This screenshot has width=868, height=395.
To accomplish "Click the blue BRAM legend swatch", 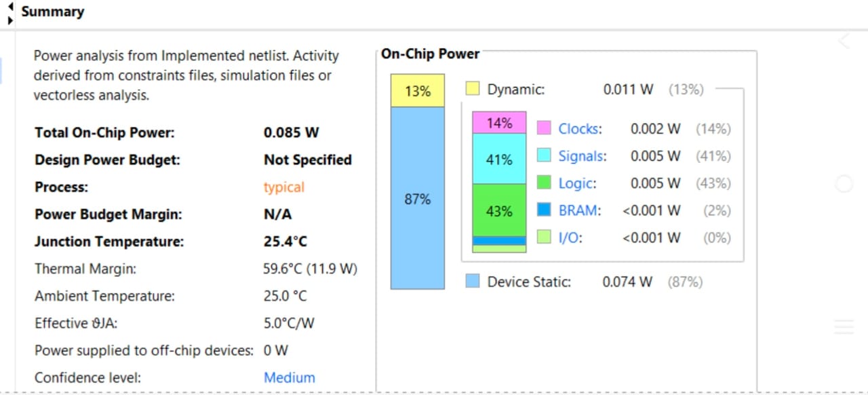I will coord(544,210).
